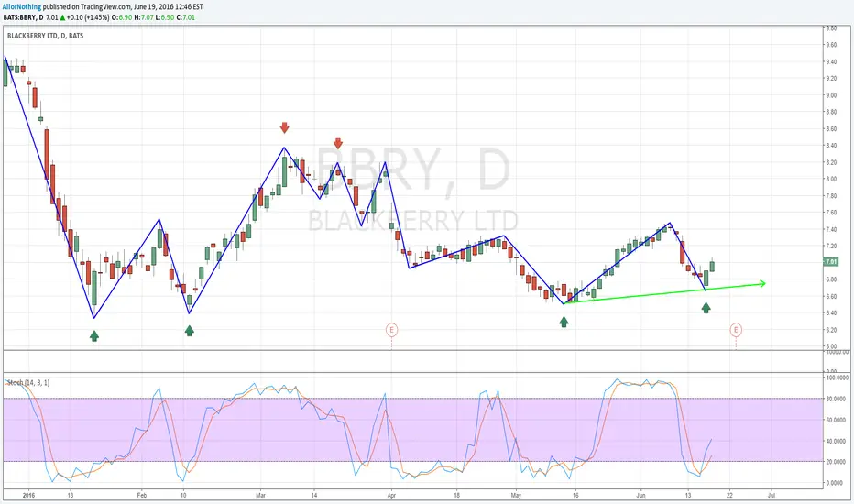The image size is (854, 504).
Task: Click the green 7.01 current price tag
Action: 831,262
